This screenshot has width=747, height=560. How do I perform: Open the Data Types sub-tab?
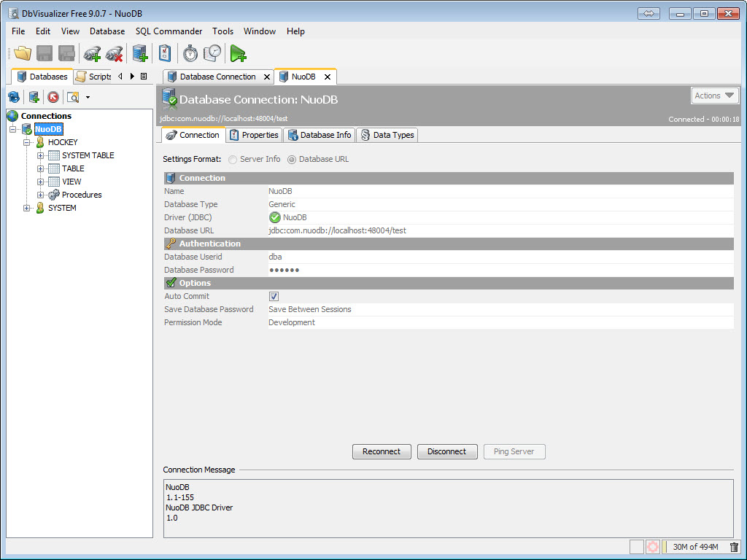[x=387, y=135]
